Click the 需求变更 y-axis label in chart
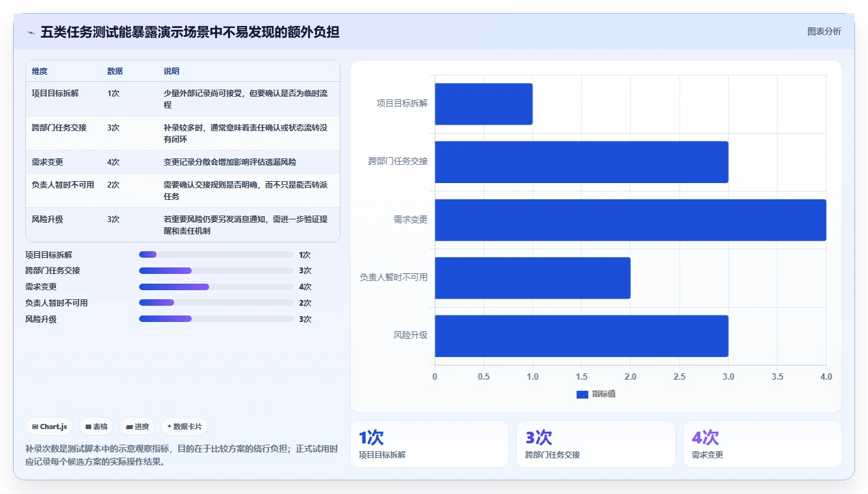The height and width of the screenshot is (494, 868). (411, 219)
